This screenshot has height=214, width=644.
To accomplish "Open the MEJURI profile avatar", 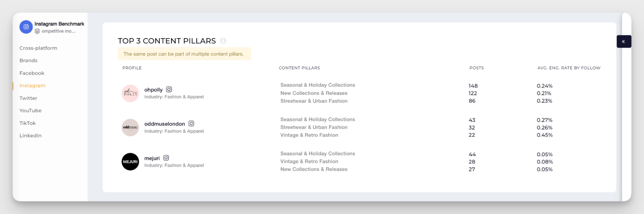I will click(x=130, y=162).
